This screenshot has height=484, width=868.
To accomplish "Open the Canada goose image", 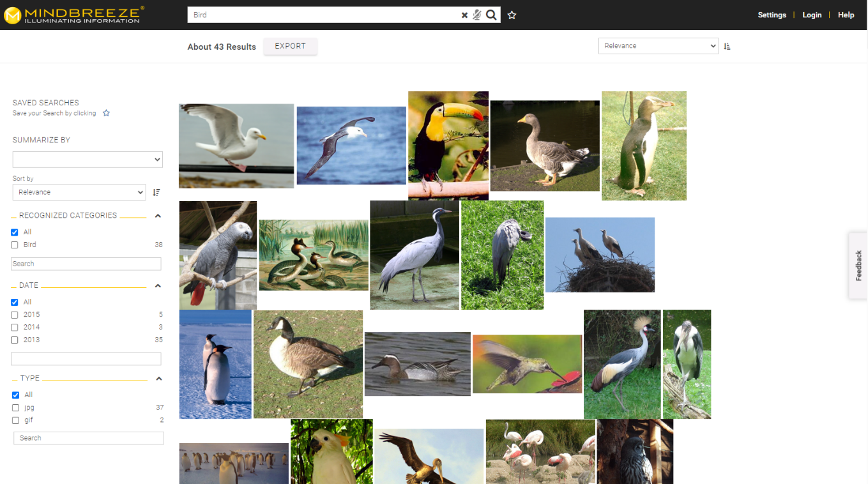I will 308,365.
